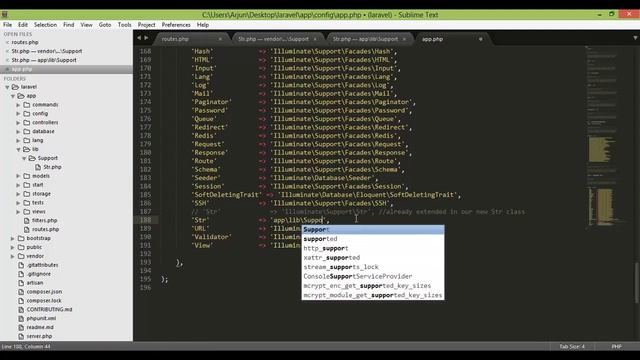Expand the config folder
The image size is (640, 360).
coord(18,114)
